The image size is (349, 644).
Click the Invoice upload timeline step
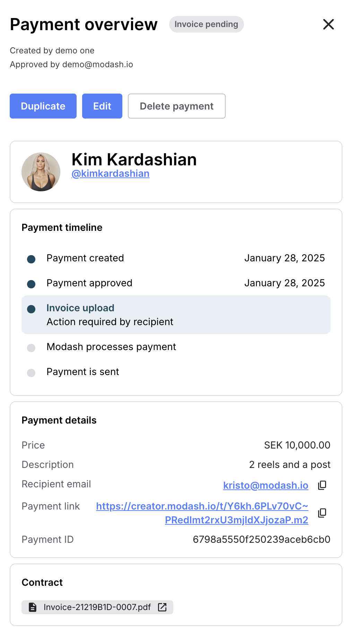tap(80, 308)
